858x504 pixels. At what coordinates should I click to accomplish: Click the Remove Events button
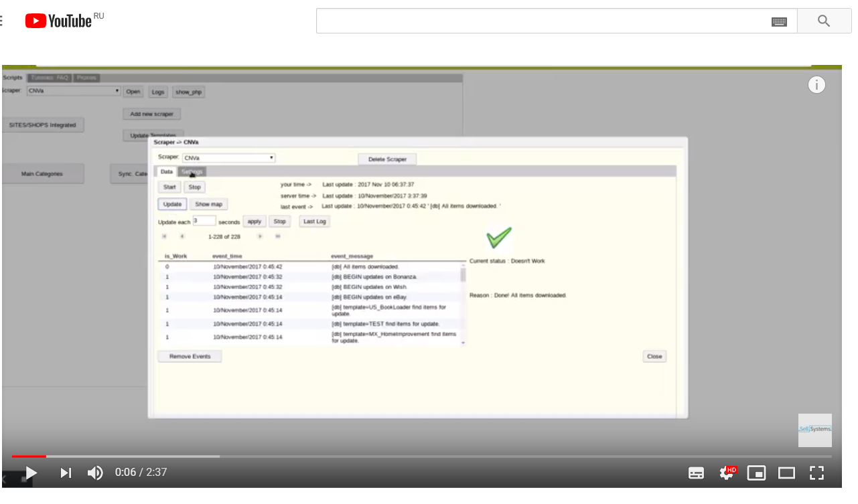coord(190,357)
